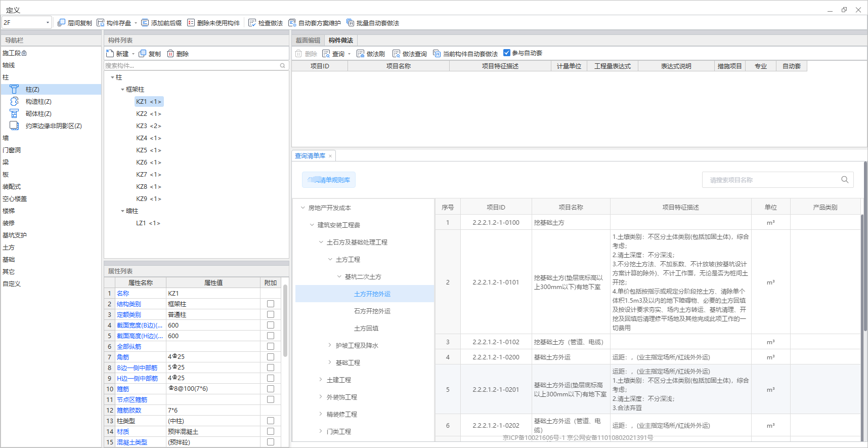Image resolution: width=868 pixels, height=448 pixels.
Task: Select 土方回填 in the tree
Action: [x=366, y=328]
